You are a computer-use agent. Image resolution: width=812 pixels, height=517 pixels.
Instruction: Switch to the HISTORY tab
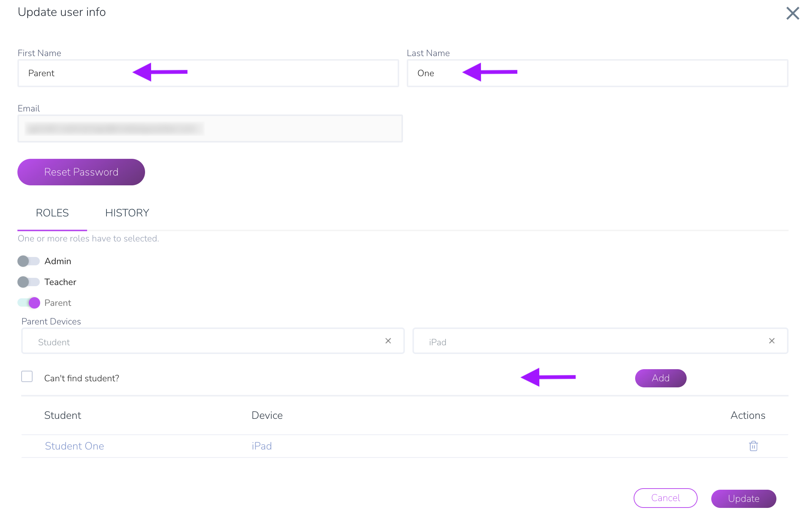click(x=127, y=213)
